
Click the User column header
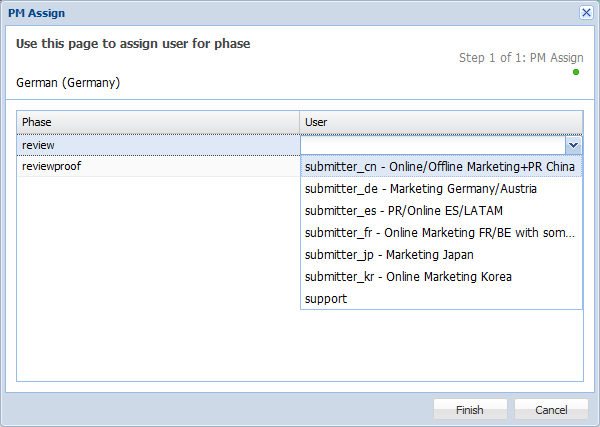click(440, 122)
